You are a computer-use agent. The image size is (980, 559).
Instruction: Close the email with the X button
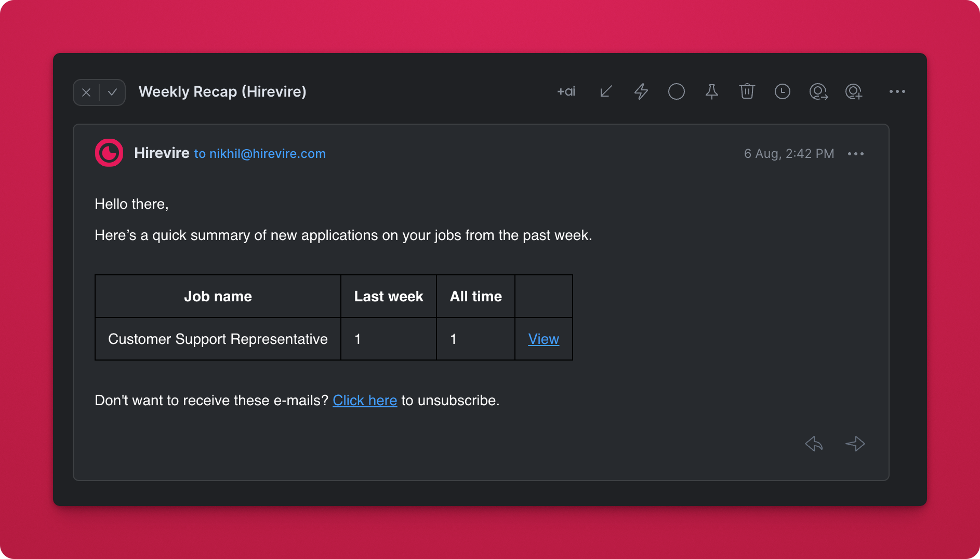pyautogui.click(x=86, y=92)
